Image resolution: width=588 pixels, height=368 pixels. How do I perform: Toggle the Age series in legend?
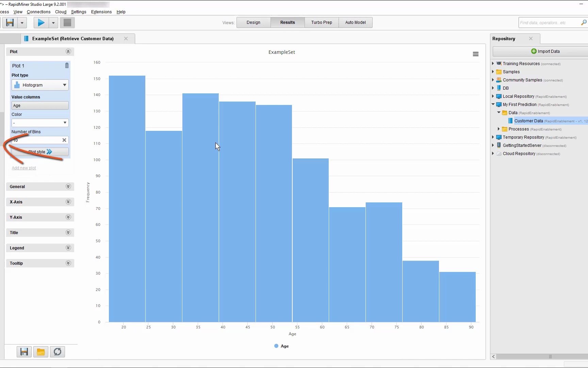click(x=281, y=346)
